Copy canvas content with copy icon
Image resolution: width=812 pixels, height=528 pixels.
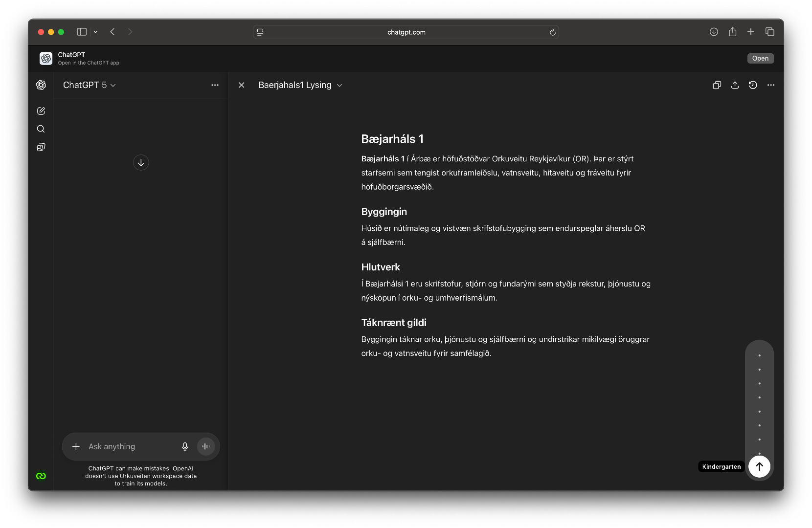717,85
